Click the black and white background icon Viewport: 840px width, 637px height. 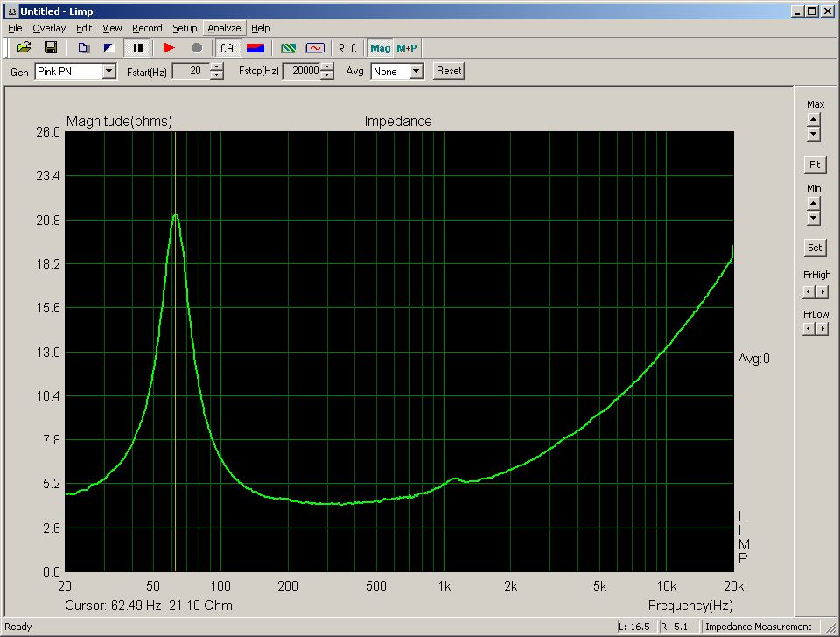(x=108, y=48)
